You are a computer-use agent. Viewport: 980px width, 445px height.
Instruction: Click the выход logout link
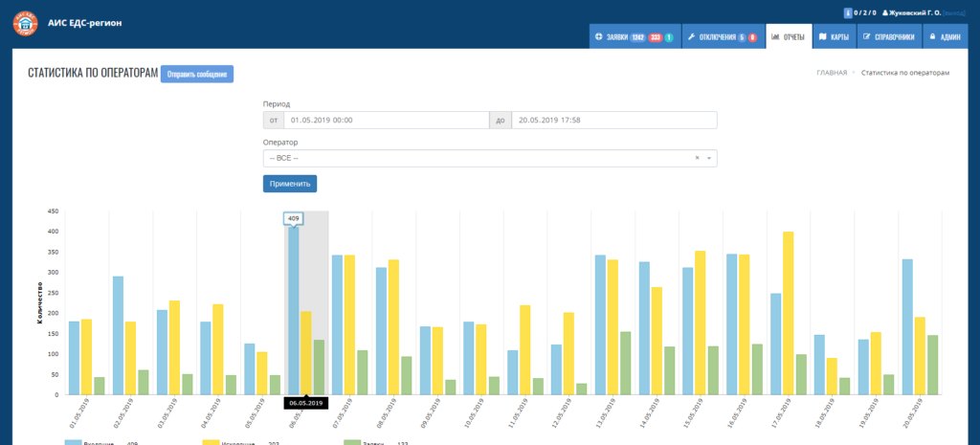point(954,12)
